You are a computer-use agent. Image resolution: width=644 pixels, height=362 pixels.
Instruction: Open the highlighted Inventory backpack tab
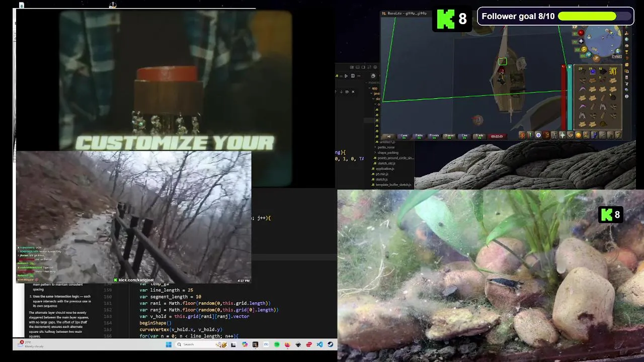[x=546, y=135]
